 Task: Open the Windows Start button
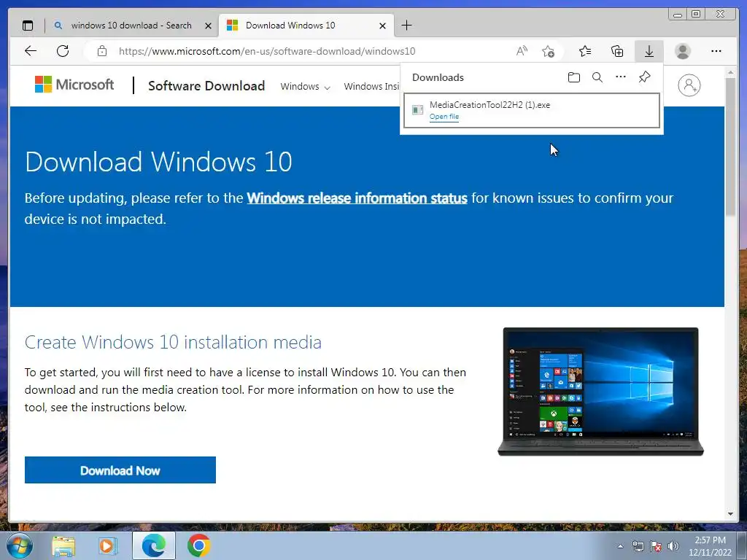(19, 545)
